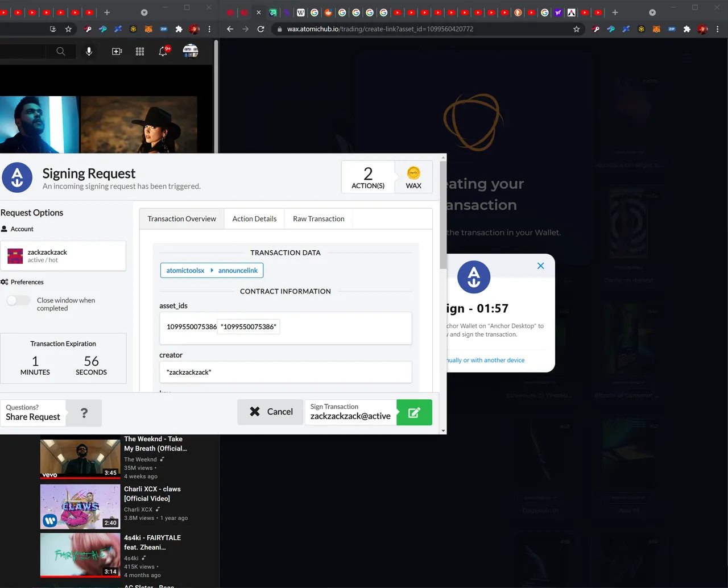Open Extensions puzzle icon in AtomicHub window
This screenshot has height=588, width=728.
(687, 29)
